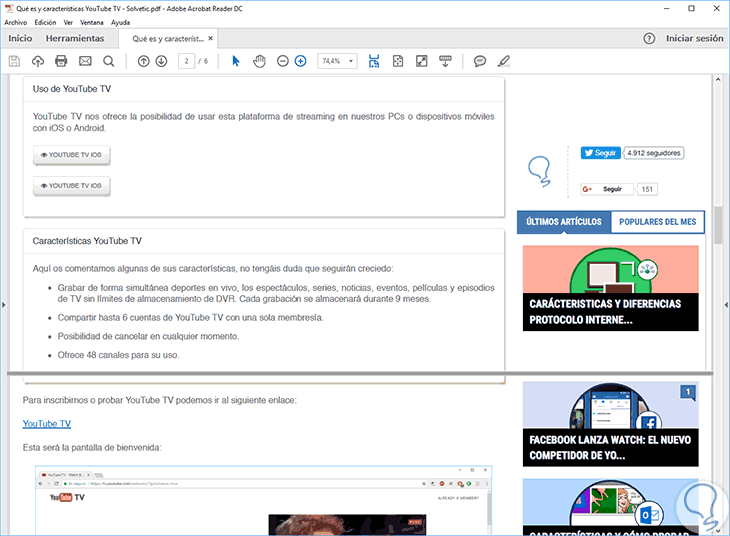Click the '151' Google+ count

point(647,189)
